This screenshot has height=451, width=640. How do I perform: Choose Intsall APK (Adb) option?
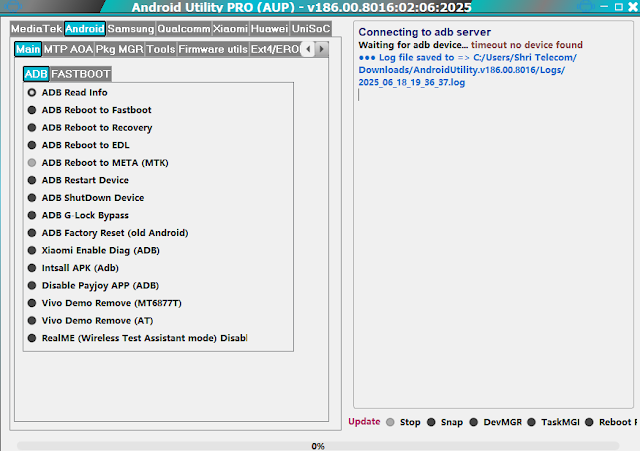[73, 268]
